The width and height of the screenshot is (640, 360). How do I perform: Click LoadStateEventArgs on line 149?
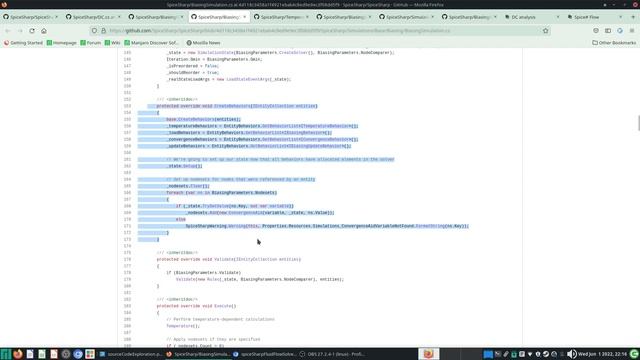coord(248,80)
